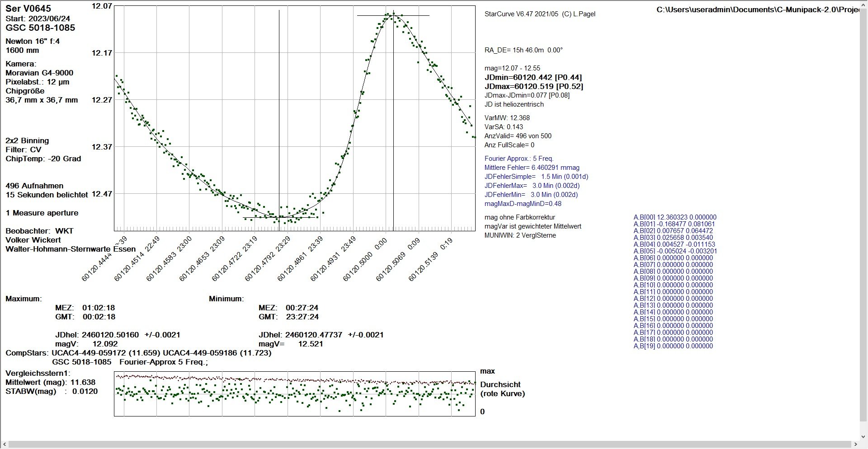This screenshot has width=868, height=449.
Task: Click the 'Fourier Approx.: 5 Freq.' label
Action: (x=519, y=159)
